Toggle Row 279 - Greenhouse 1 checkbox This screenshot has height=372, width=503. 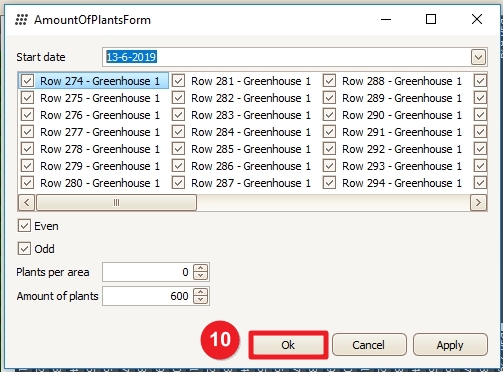pos(27,166)
